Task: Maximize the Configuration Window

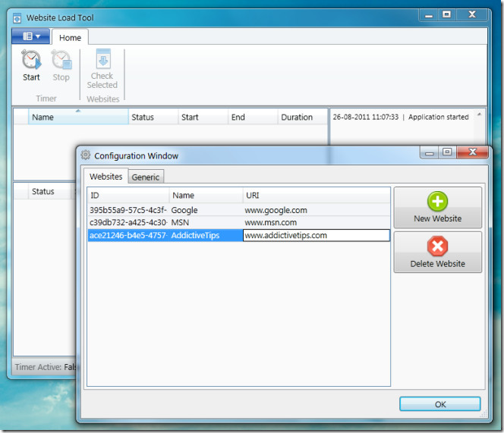Action: tap(447, 152)
